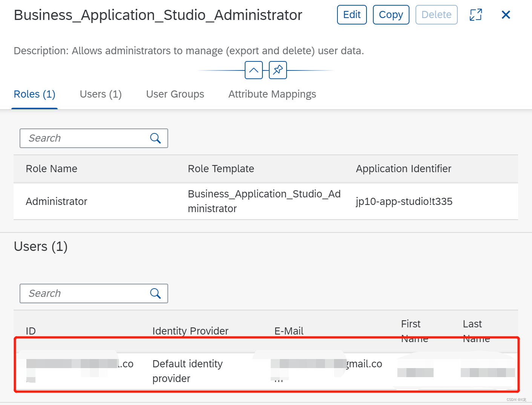Collapse the header area with chevron

(253, 70)
